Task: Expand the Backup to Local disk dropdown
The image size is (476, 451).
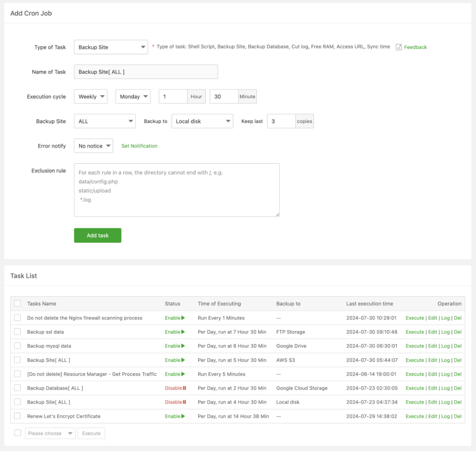Action: point(202,121)
